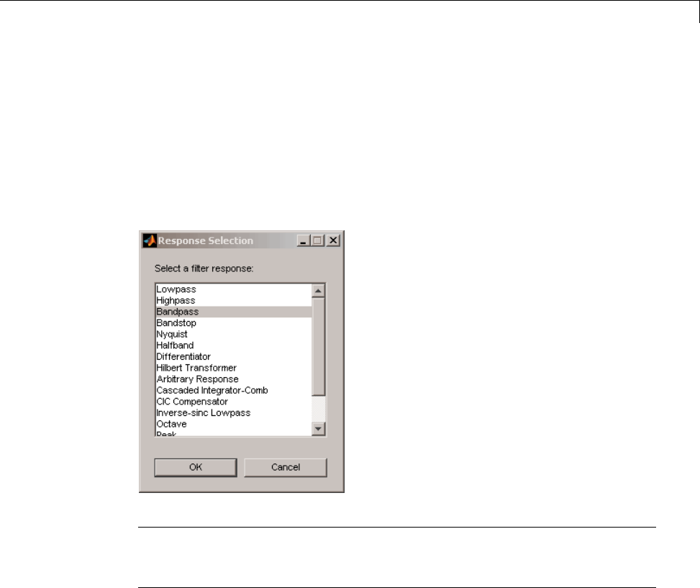Maximize the Response Selection dialog
The width and height of the screenshot is (700, 588).
pos(317,240)
